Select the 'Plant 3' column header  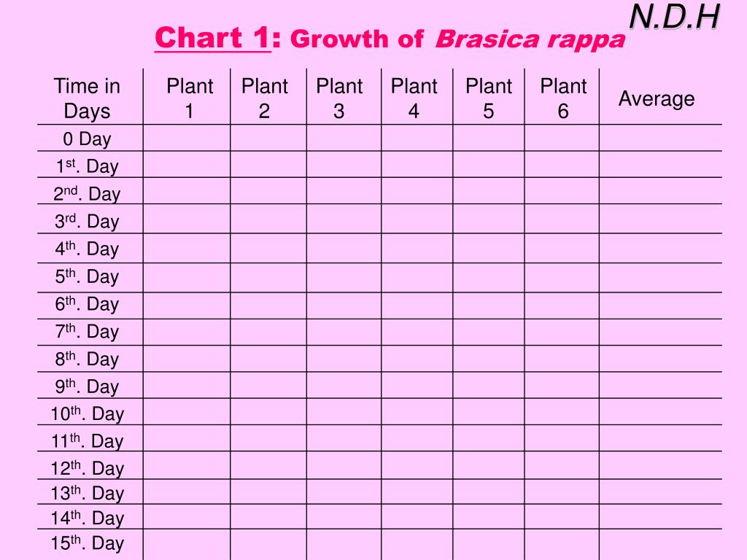(339, 98)
